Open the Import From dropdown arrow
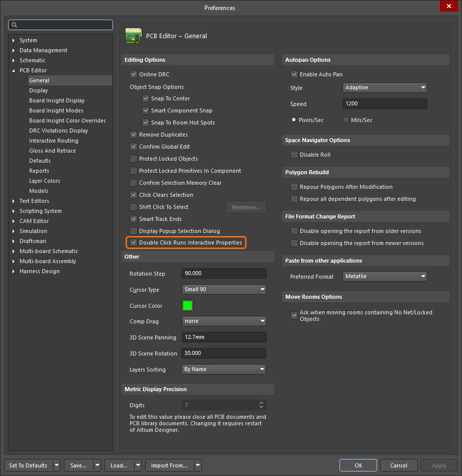This screenshot has height=476, width=462. [x=198, y=465]
